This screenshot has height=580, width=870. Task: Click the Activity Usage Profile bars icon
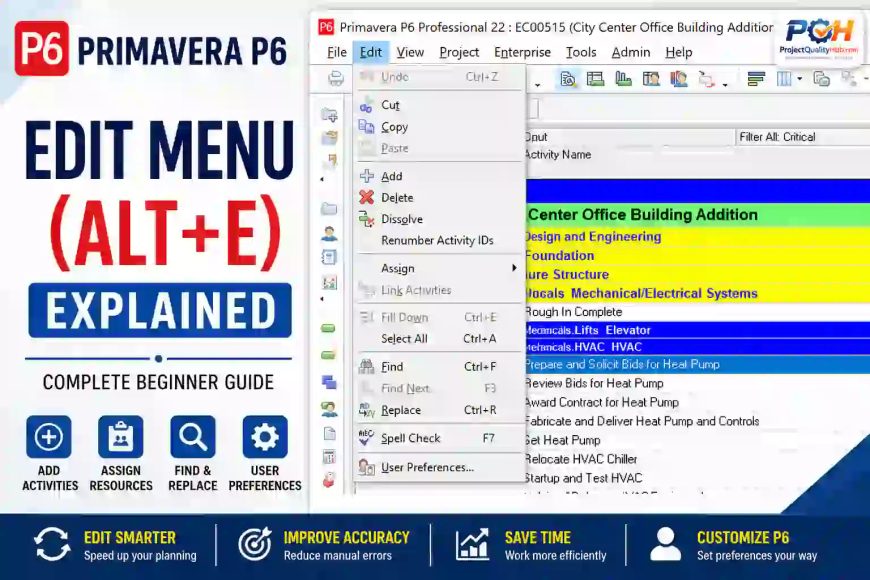coord(623,79)
